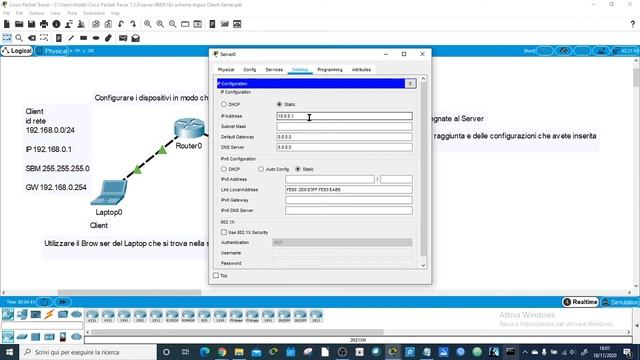The width and height of the screenshot is (640, 360).
Task: Click the Laptop0 device on workspace
Action: [x=109, y=192]
